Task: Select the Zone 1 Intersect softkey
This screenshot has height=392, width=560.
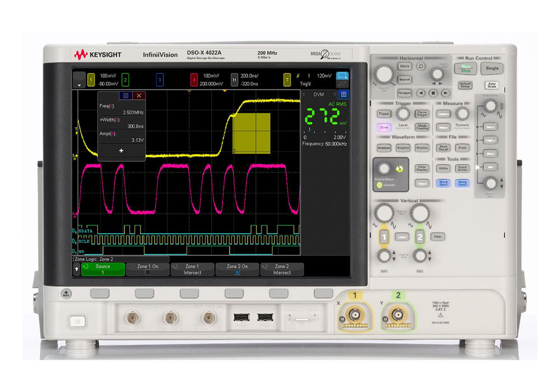Action: 193,269
